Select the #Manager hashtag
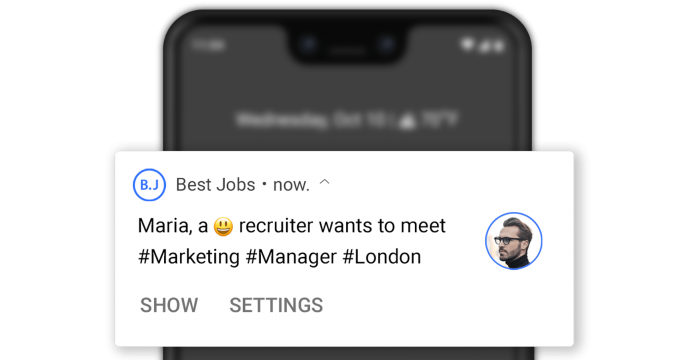Viewport: 696px width, 360px height. [x=291, y=257]
